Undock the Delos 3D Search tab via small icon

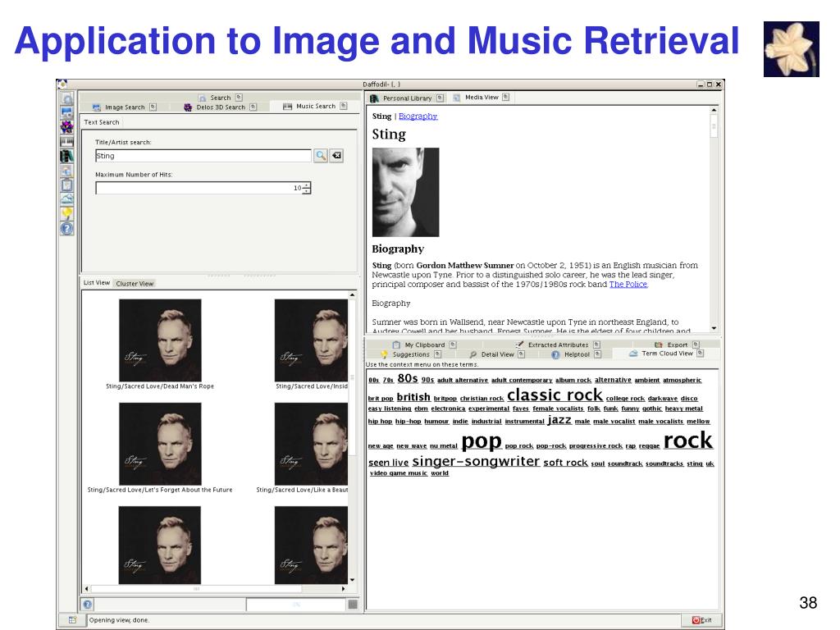coord(253,107)
